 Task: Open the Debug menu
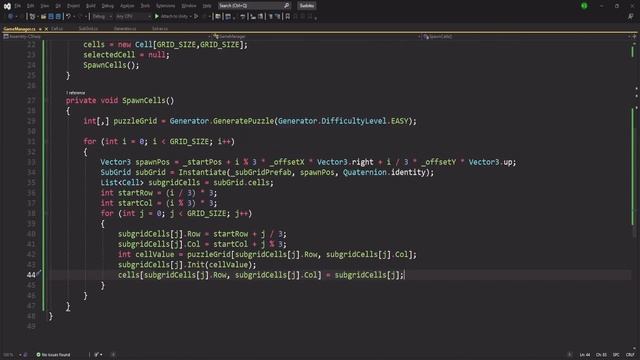[x=107, y=6]
